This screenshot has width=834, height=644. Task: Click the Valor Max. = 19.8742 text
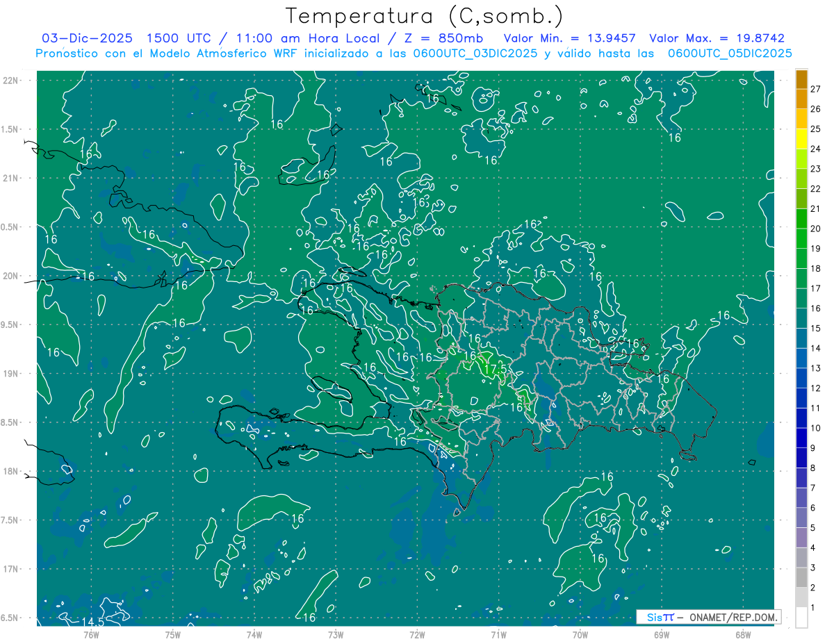click(x=717, y=38)
